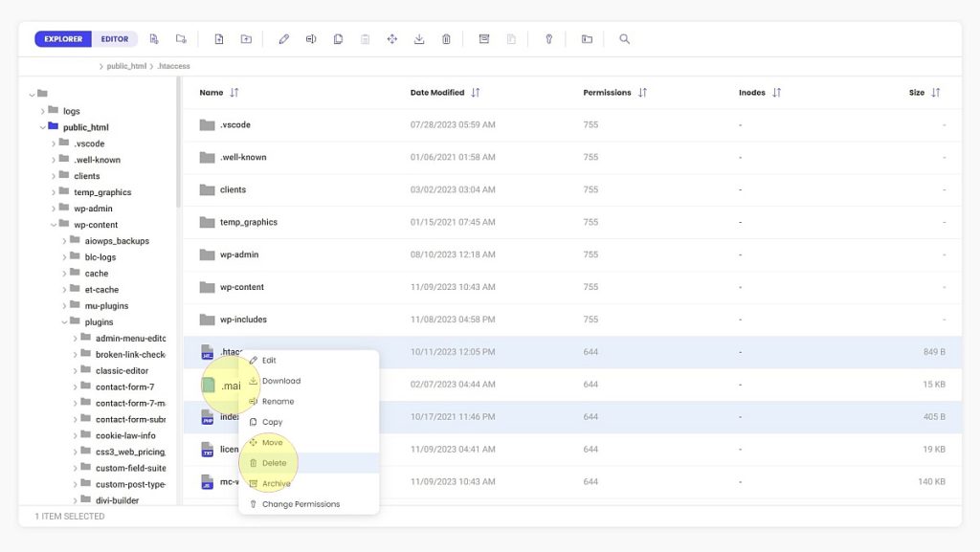Viewport: 980px width, 552px height.
Task: Choose Change Permissions from context menu
Action: (x=309, y=504)
